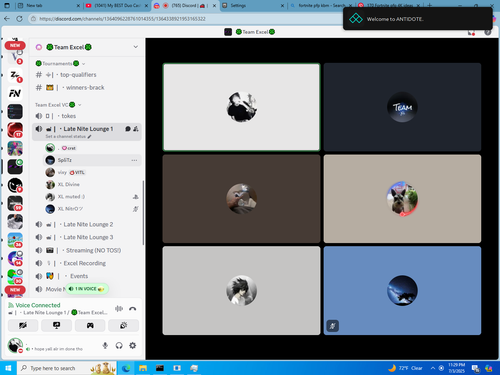Viewport: 500px width, 375px height.
Task: Open user settings gear icon
Action: (132, 346)
